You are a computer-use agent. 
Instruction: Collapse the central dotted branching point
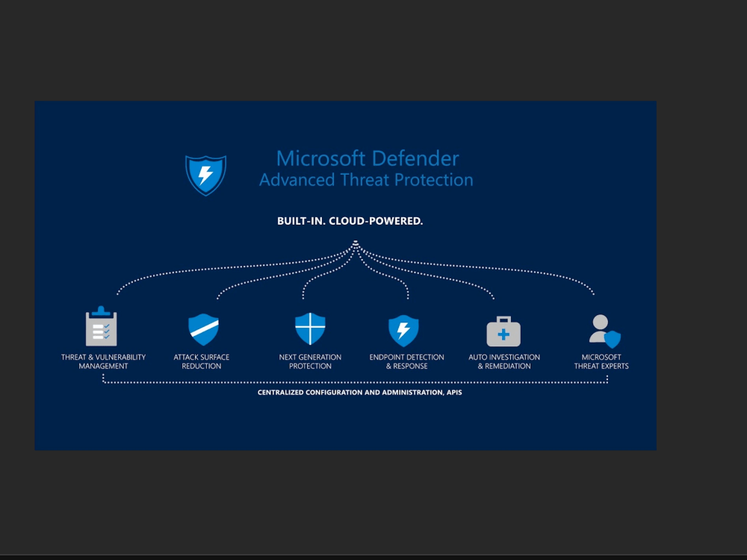(x=356, y=243)
